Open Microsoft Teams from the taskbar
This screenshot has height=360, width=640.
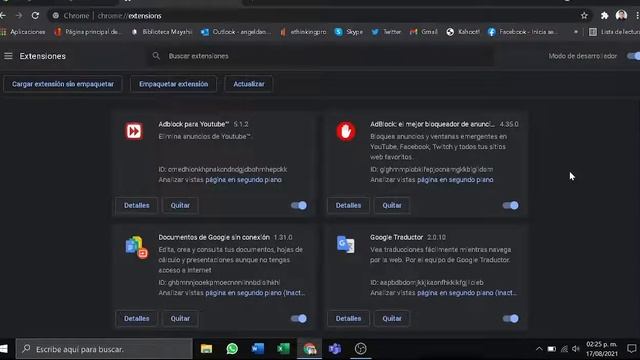(x=335, y=349)
